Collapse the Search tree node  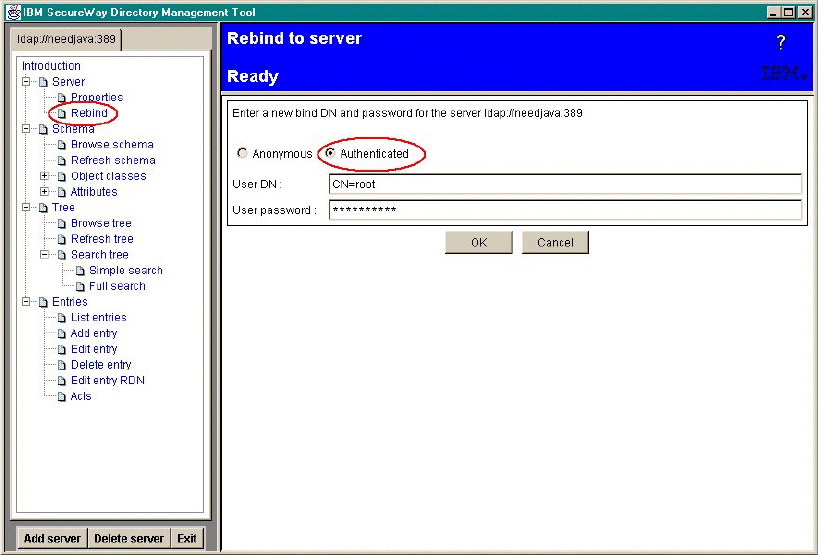pos(45,255)
